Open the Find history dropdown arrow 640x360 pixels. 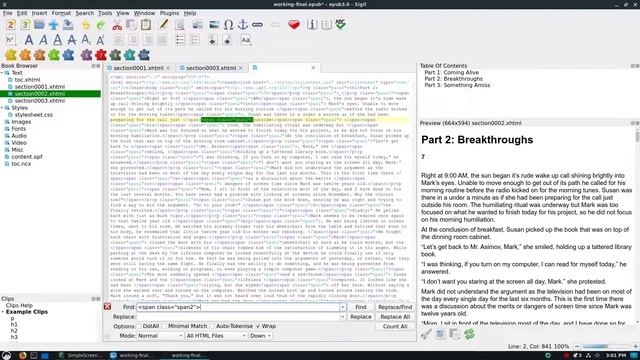tap(343, 307)
